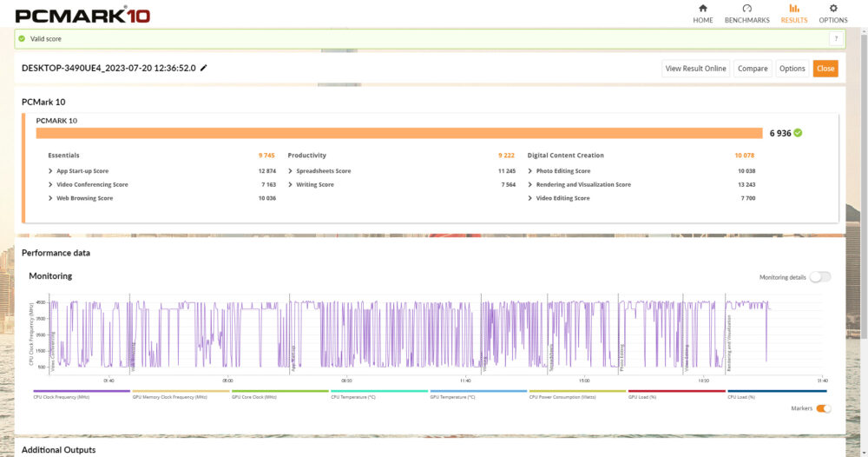Image resolution: width=868 pixels, height=457 pixels.
Task: Turn off the Markers toggle
Action: 823,408
